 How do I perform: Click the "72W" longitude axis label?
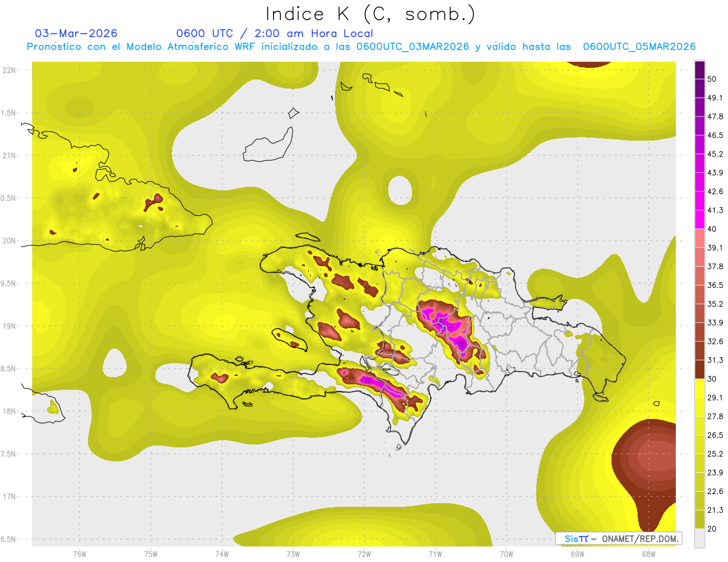[x=364, y=555]
